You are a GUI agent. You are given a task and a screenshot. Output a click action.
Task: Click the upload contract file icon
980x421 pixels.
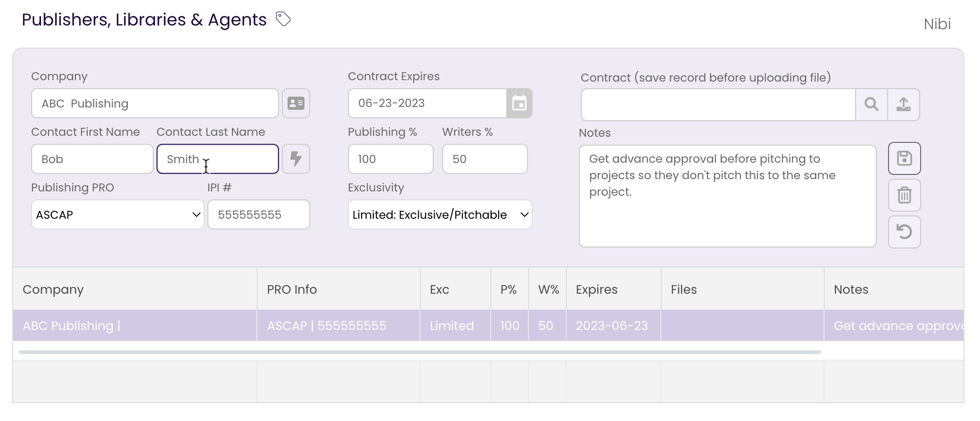904,104
